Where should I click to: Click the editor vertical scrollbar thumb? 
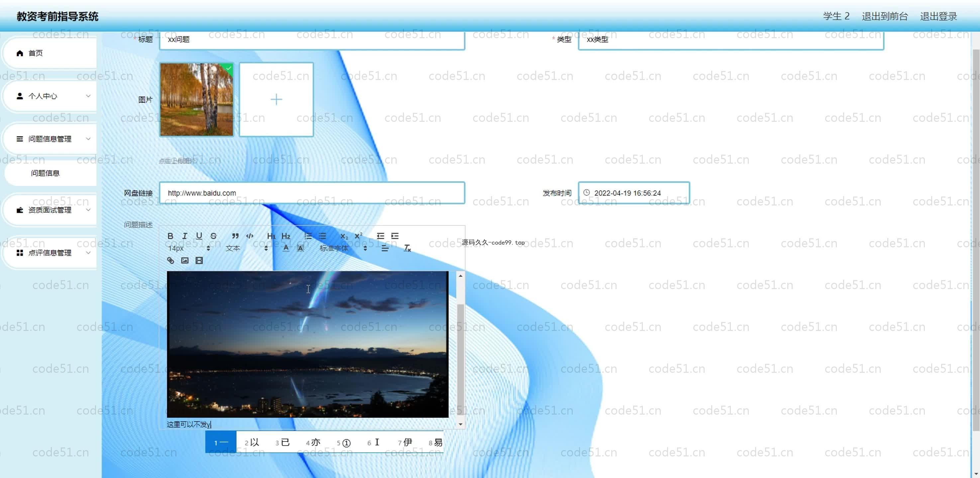pos(460,359)
